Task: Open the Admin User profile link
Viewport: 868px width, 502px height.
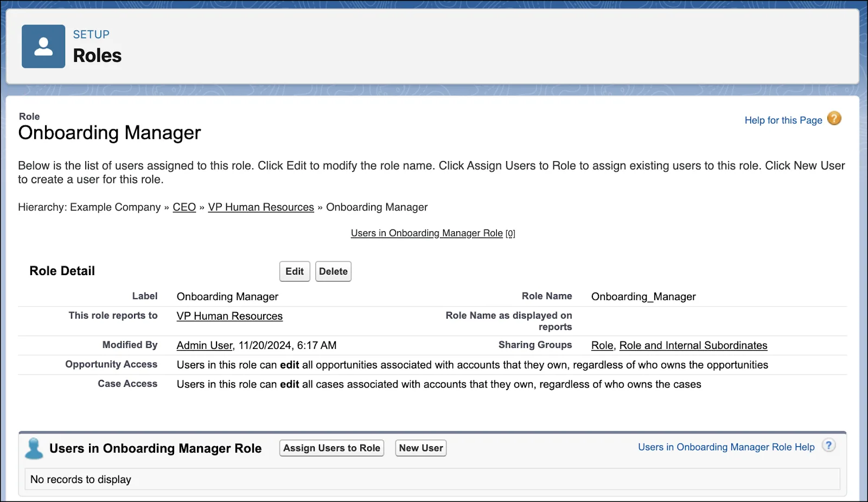Action: point(205,345)
